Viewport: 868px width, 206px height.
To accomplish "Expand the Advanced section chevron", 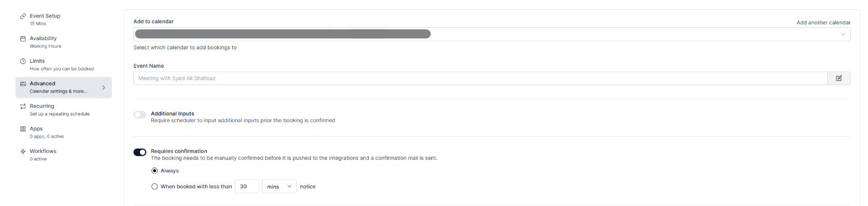I will coord(104,87).
